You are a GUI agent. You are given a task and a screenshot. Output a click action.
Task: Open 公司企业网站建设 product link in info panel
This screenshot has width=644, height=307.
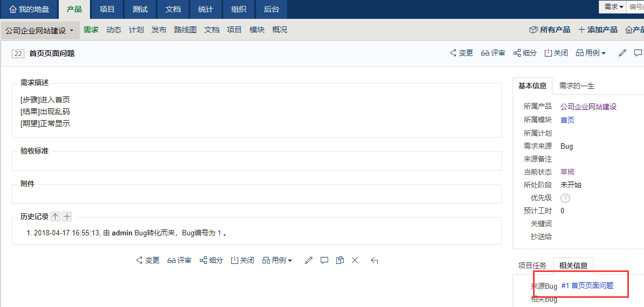tap(588, 107)
